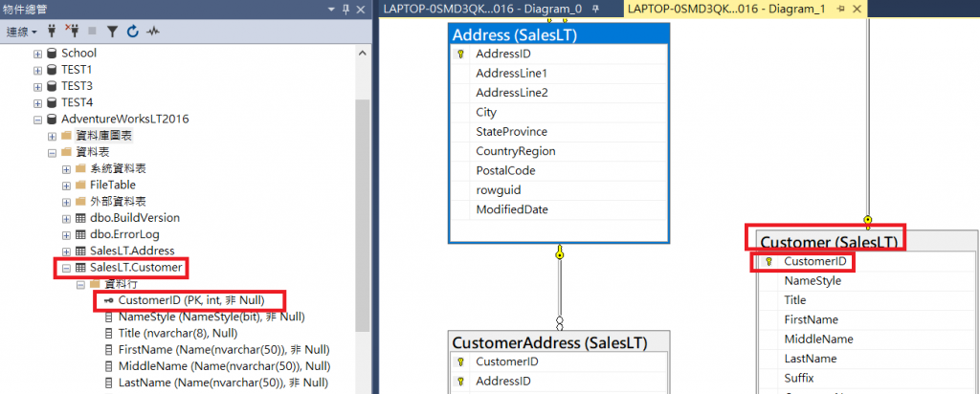Click the 外部資料表 folder icon

[80, 202]
